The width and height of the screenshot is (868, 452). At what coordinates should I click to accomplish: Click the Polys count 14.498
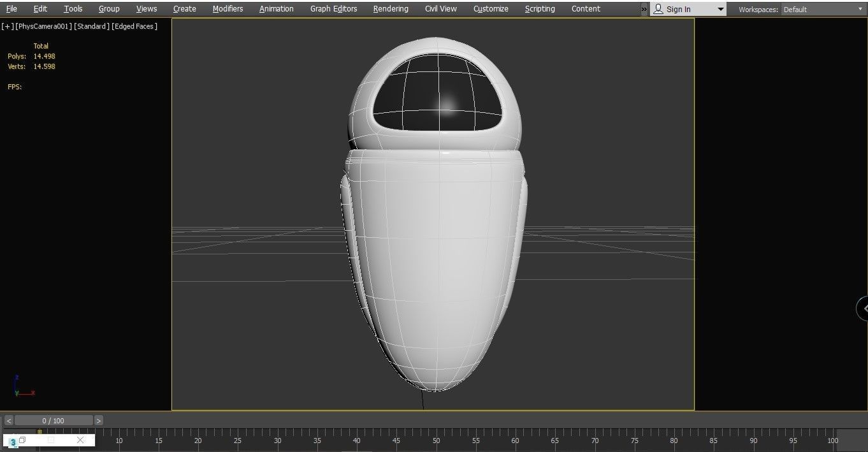tap(44, 56)
